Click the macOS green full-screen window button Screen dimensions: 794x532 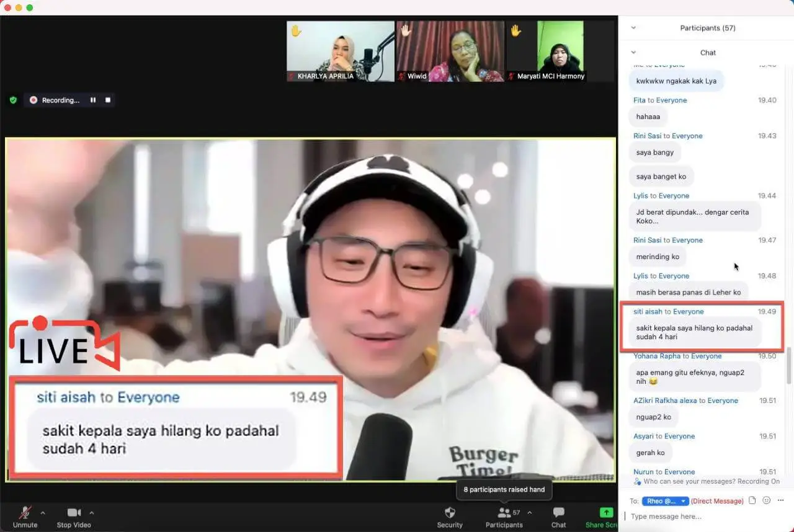coord(29,7)
